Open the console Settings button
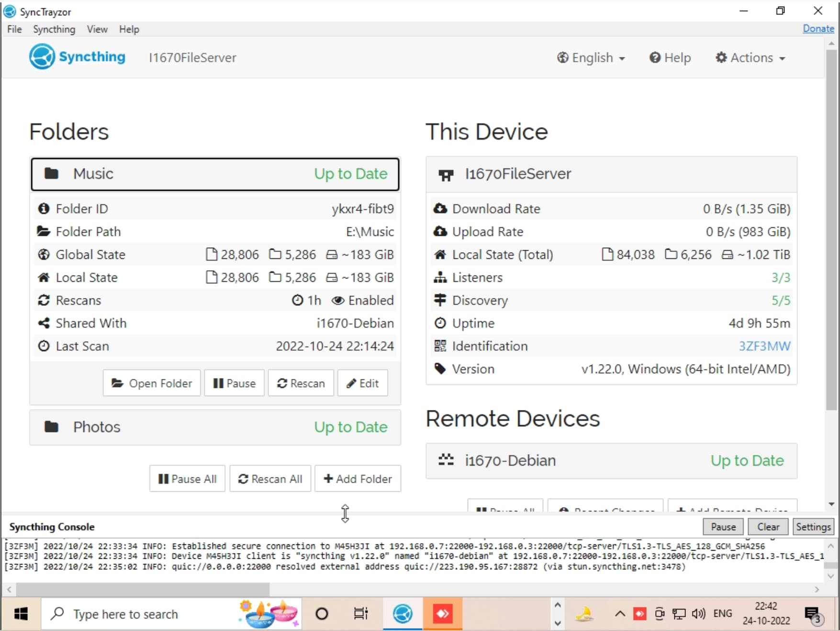The width and height of the screenshot is (840, 631). (813, 527)
